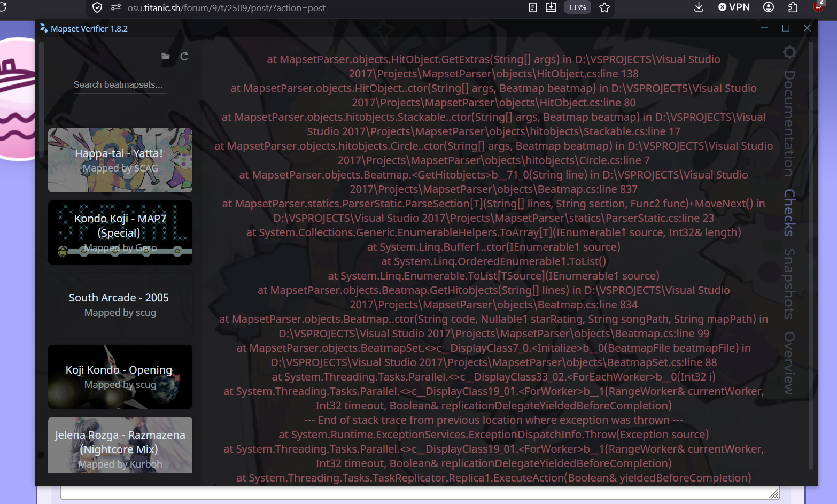Image resolution: width=837 pixels, height=504 pixels.
Task: Bookmark this page with the star icon
Action: pos(604,7)
